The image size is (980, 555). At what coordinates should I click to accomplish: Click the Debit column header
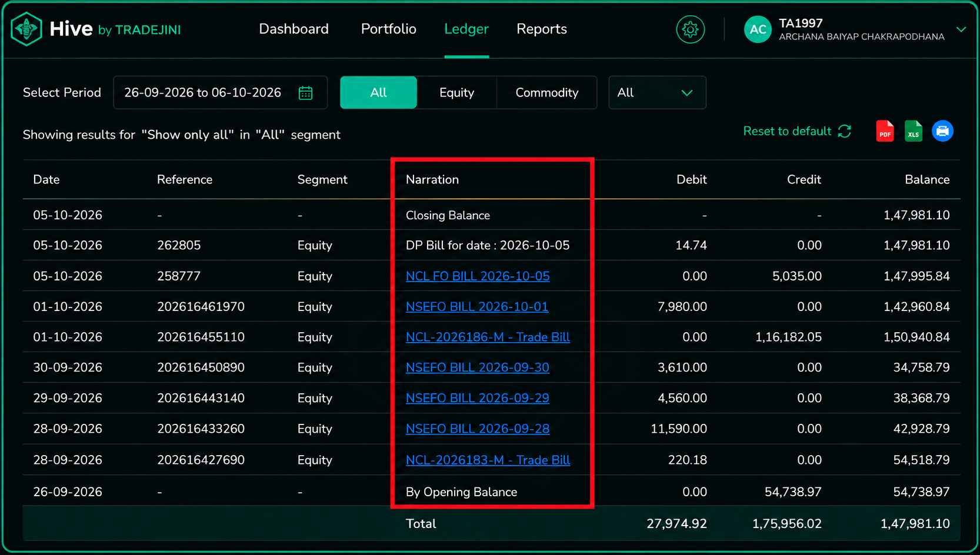coord(692,179)
